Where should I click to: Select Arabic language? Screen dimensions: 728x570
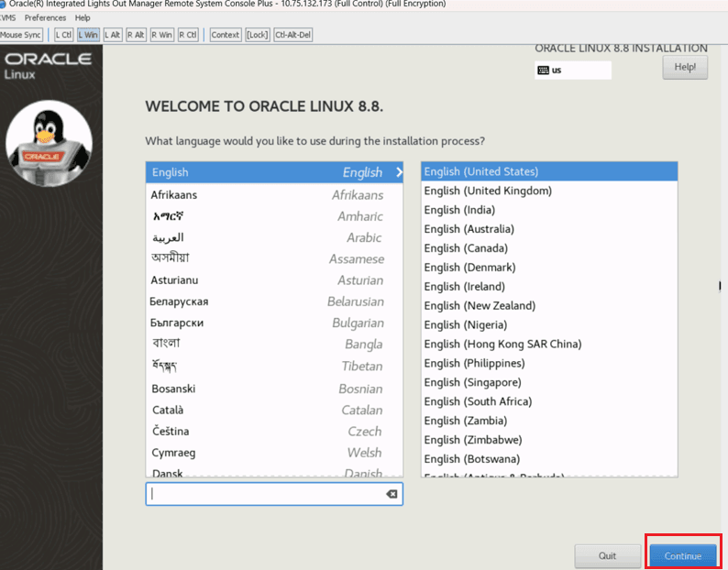[x=274, y=237]
